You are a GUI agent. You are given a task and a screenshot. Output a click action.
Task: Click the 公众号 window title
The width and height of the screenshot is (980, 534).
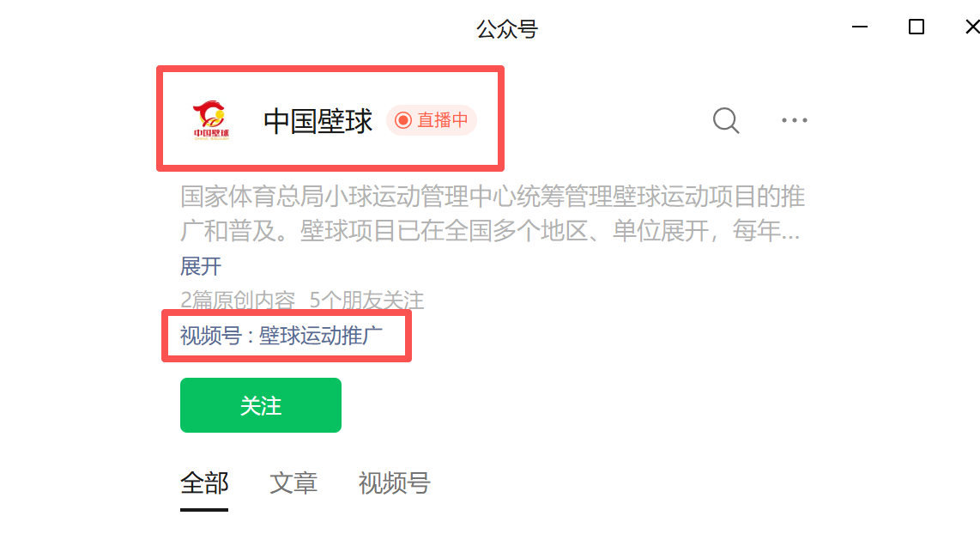507,29
